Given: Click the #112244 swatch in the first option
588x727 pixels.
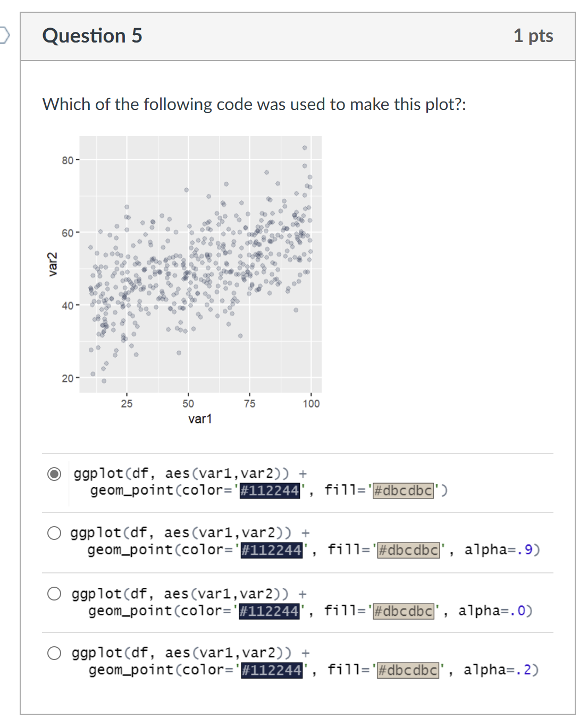Looking at the screenshot, I should 269,491.
